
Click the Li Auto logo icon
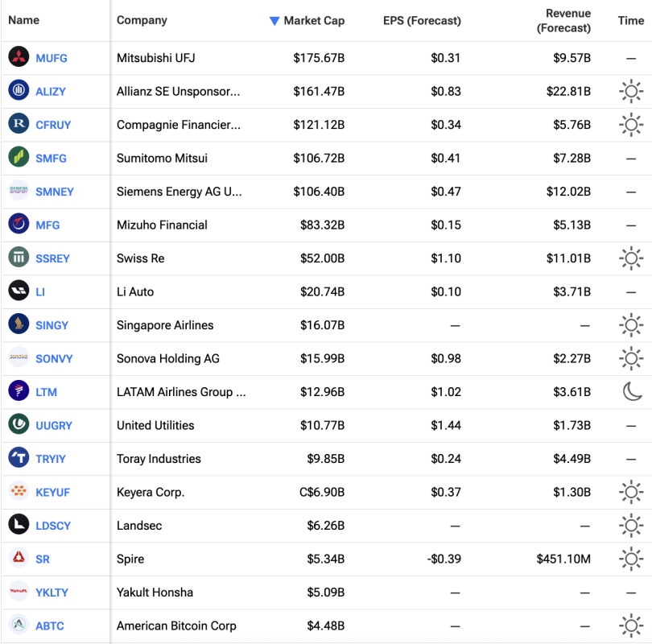click(19, 291)
